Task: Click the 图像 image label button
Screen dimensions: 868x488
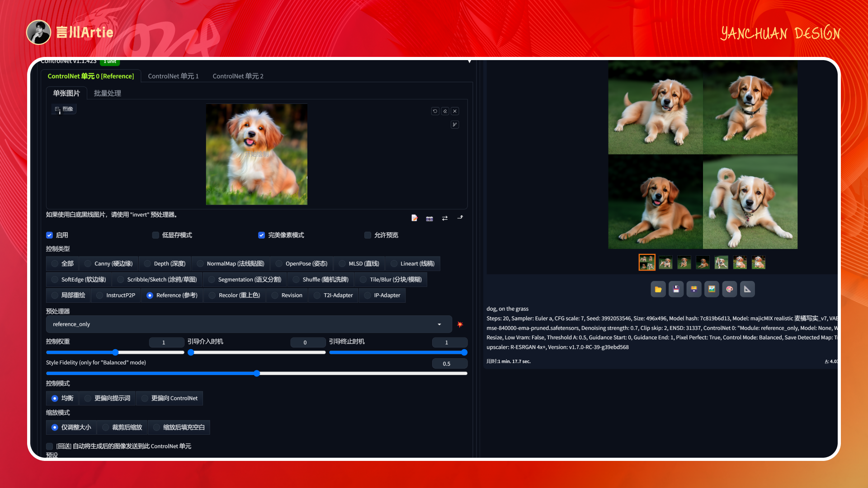Action: pyautogui.click(x=64, y=109)
